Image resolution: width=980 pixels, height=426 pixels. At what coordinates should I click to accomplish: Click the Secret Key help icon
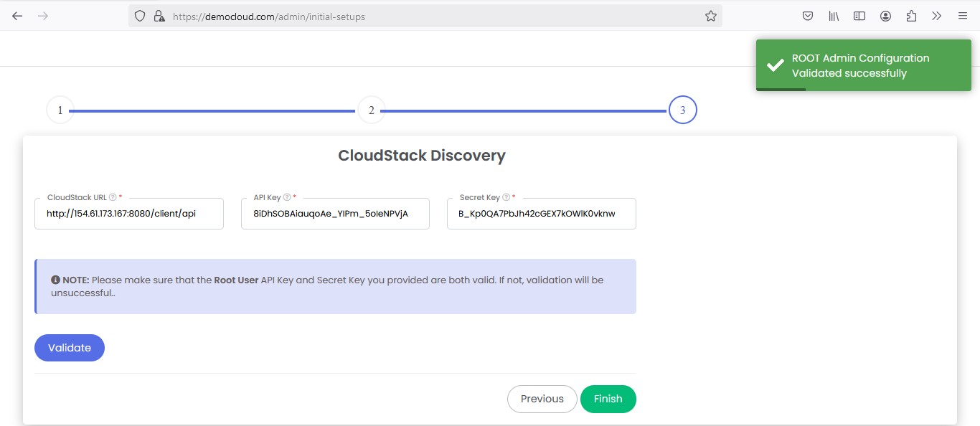coord(506,197)
